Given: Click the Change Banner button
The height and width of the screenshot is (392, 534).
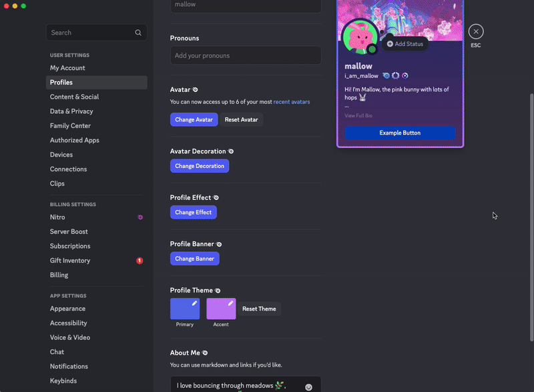Looking at the screenshot, I should pos(195,259).
